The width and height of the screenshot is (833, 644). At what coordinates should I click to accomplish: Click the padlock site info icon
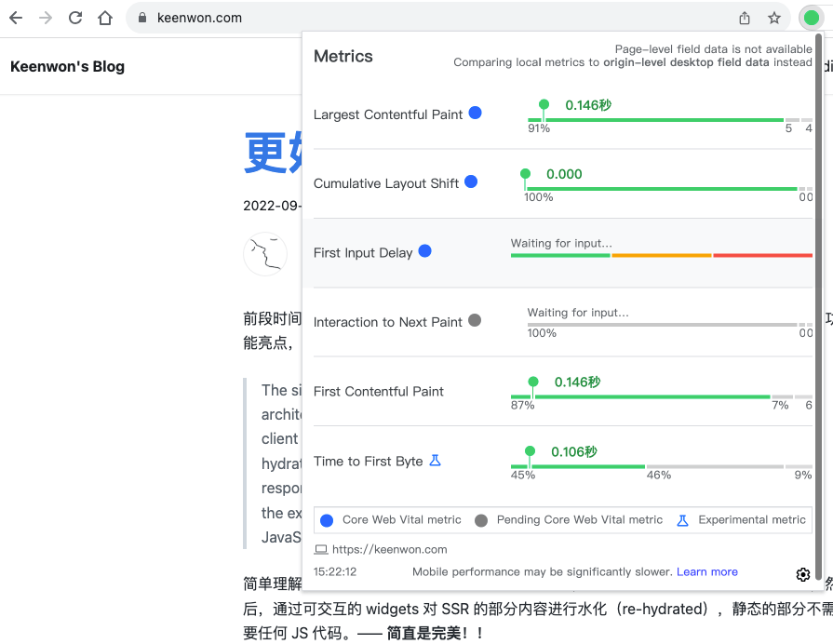[142, 18]
